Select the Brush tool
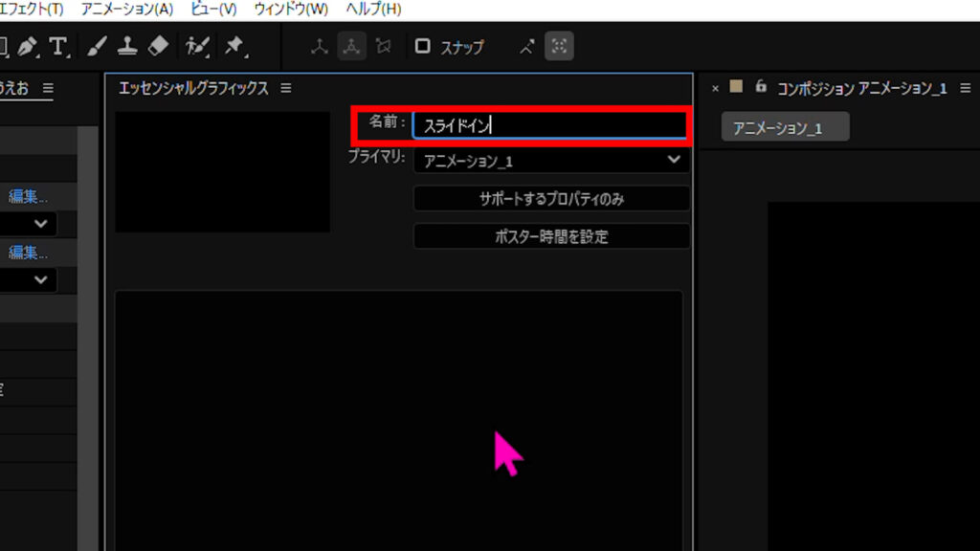The image size is (980, 551). click(x=96, y=46)
